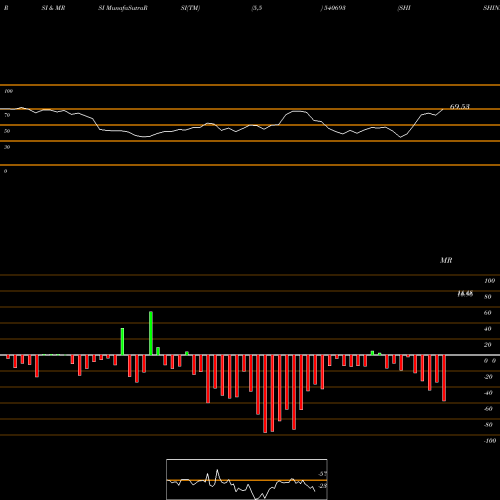Click the stock code 540693 in header
This screenshot has height=500, width=500.
[x=334, y=8]
